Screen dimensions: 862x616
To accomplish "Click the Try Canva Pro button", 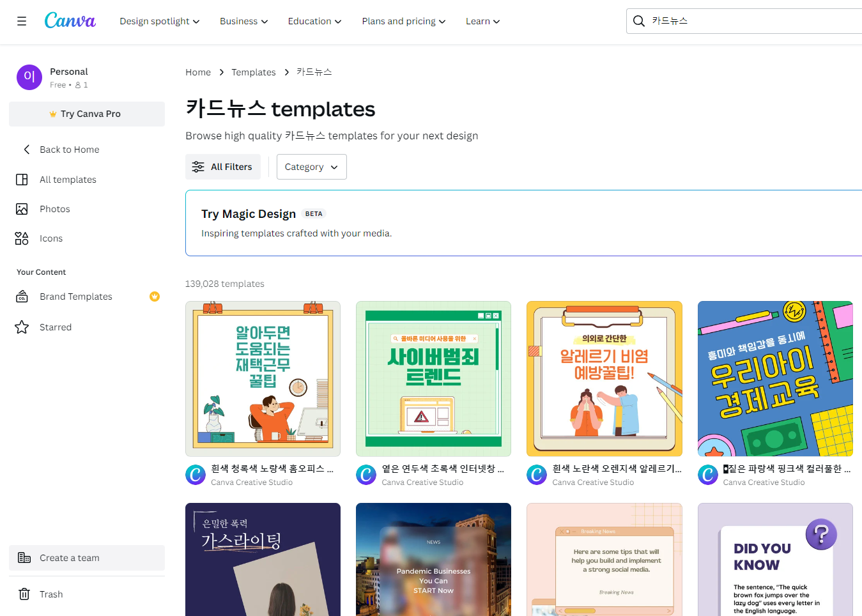I will pos(87,114).
